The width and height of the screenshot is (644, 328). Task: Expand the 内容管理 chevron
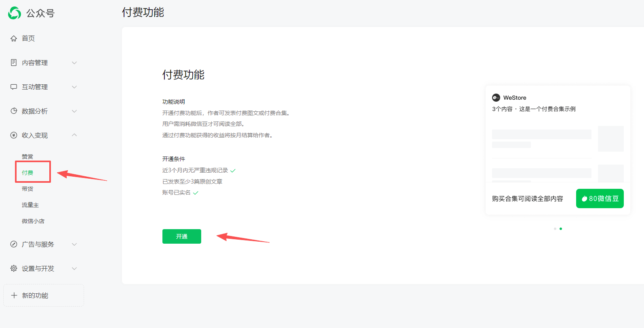pos(74,63)
